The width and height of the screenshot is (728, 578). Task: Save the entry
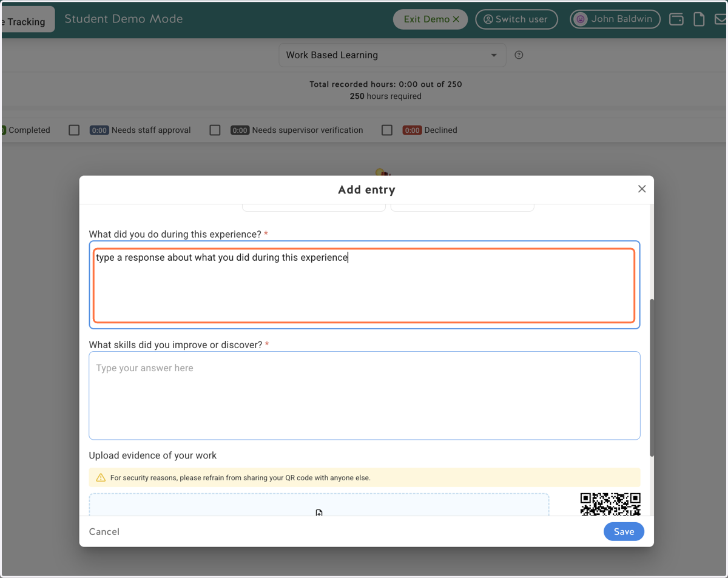click(624, 532)
